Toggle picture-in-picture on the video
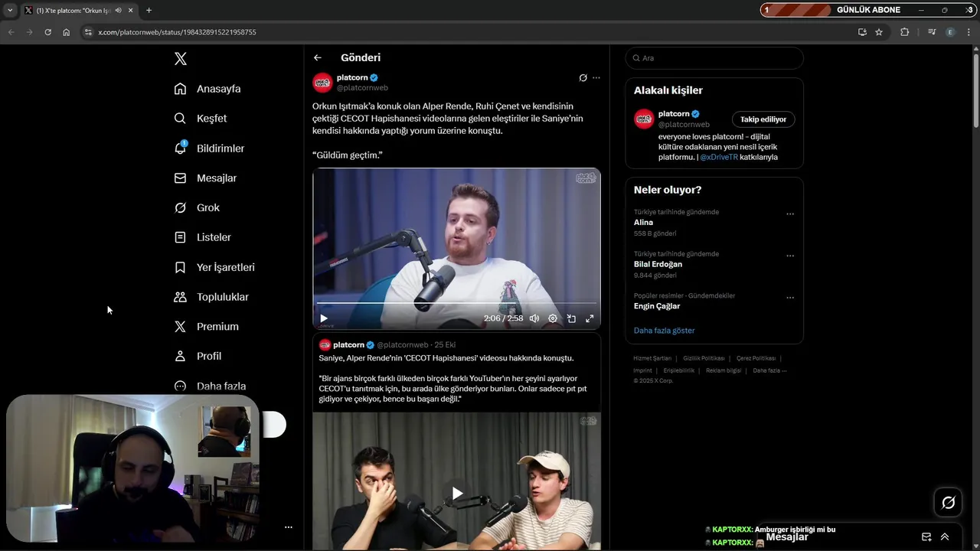This screenshot has width=980, height=551. [571, 318]
